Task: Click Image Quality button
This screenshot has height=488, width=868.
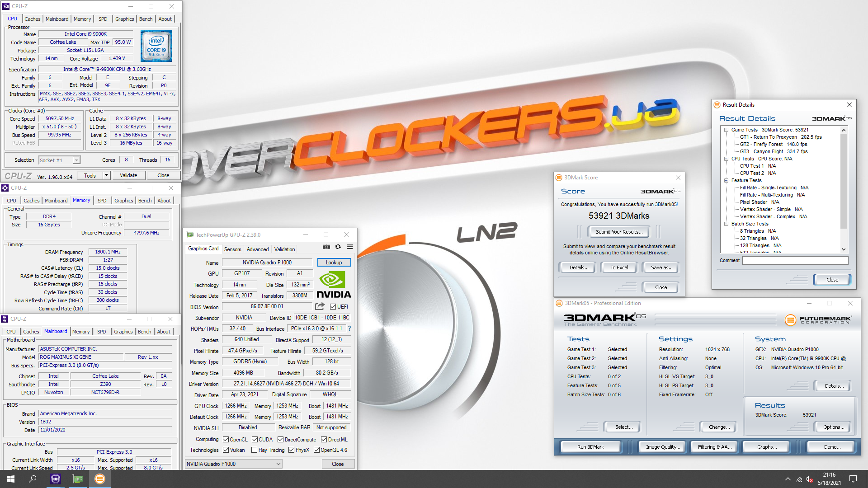Action: click(663, 447)
